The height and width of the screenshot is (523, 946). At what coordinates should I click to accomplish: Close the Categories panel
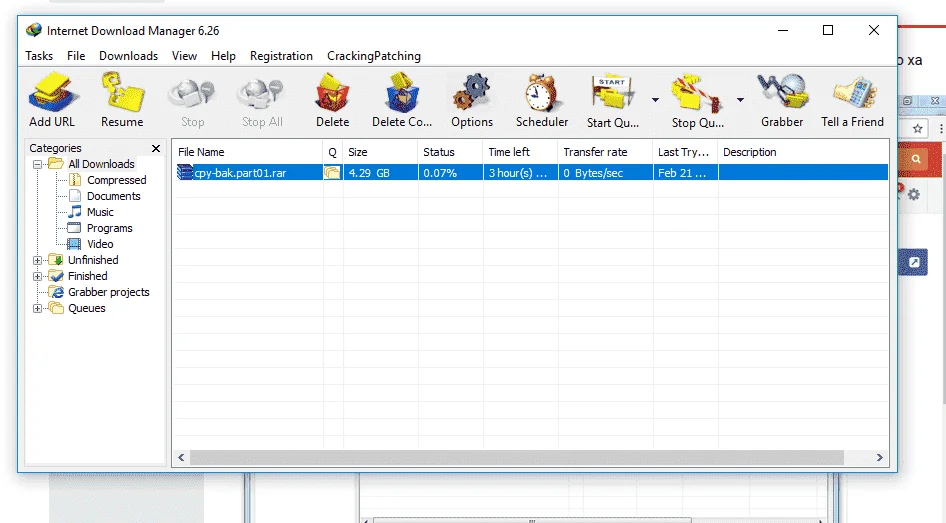156,148
